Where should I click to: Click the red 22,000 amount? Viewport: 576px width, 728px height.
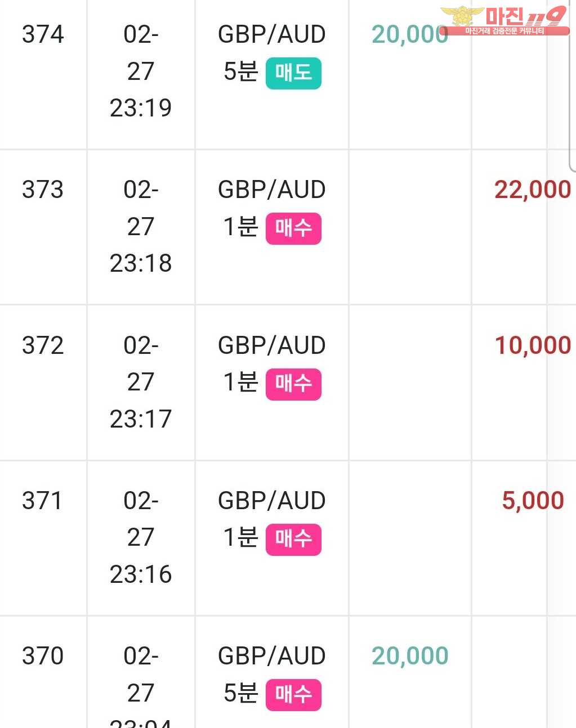pyautogui.click(x=533, y=190)
